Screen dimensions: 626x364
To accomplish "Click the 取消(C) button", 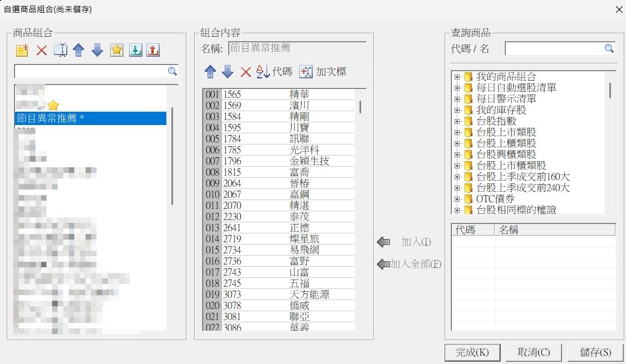I will [x=534, y=352].
